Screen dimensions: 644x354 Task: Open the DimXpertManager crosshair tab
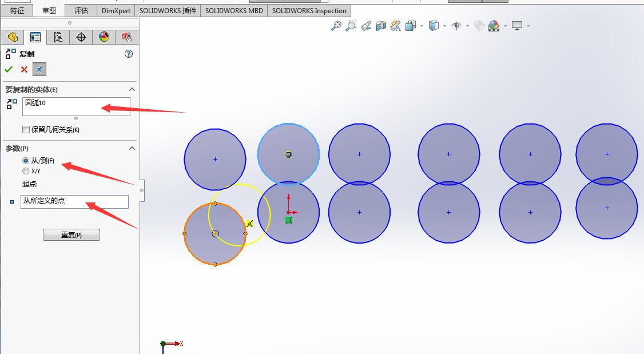81,37
